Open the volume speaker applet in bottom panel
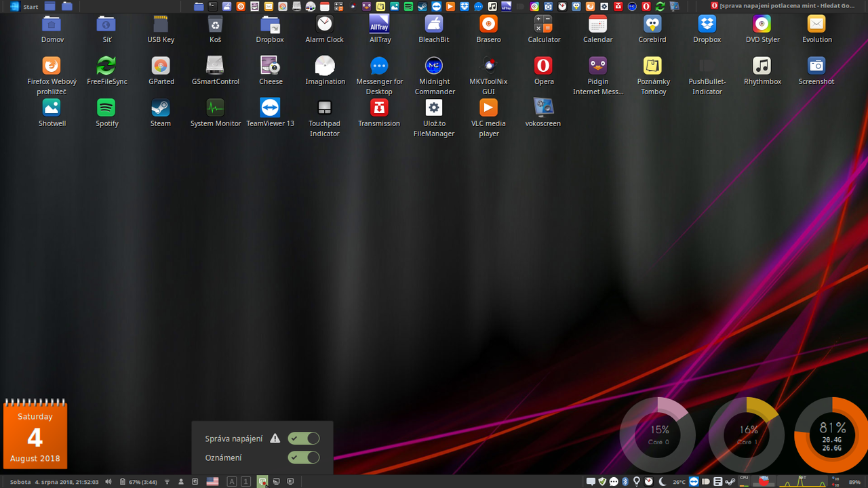The image size is (868, 488). tap(108, 482)
